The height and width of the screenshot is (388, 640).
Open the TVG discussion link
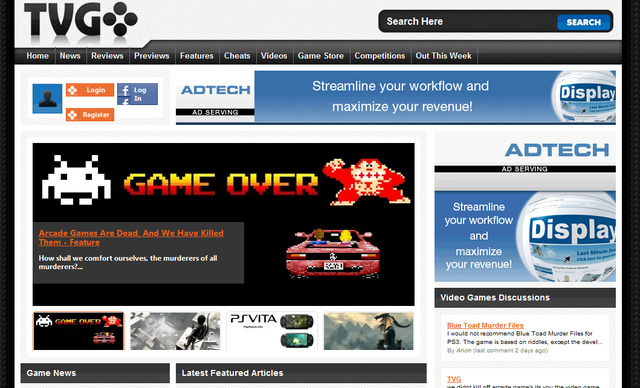tap(454, 379)
